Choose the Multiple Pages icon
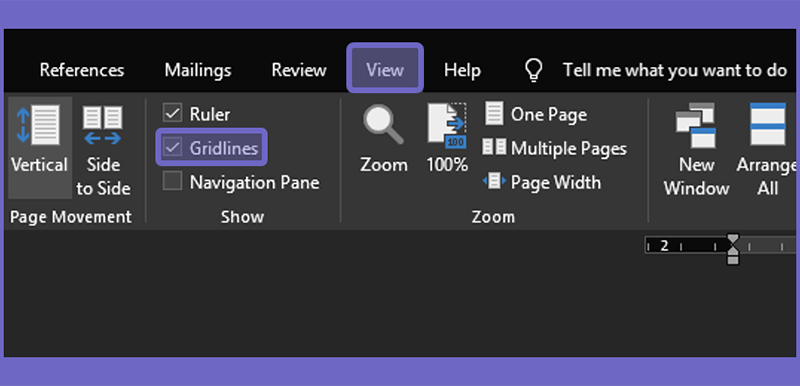Screen dimensions: 800x386 point(494,147)
